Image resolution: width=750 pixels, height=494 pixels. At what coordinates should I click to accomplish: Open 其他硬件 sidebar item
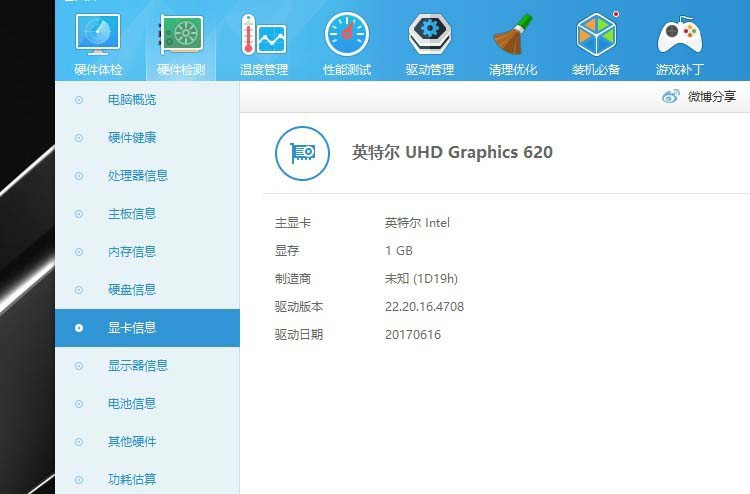point(147,442)
